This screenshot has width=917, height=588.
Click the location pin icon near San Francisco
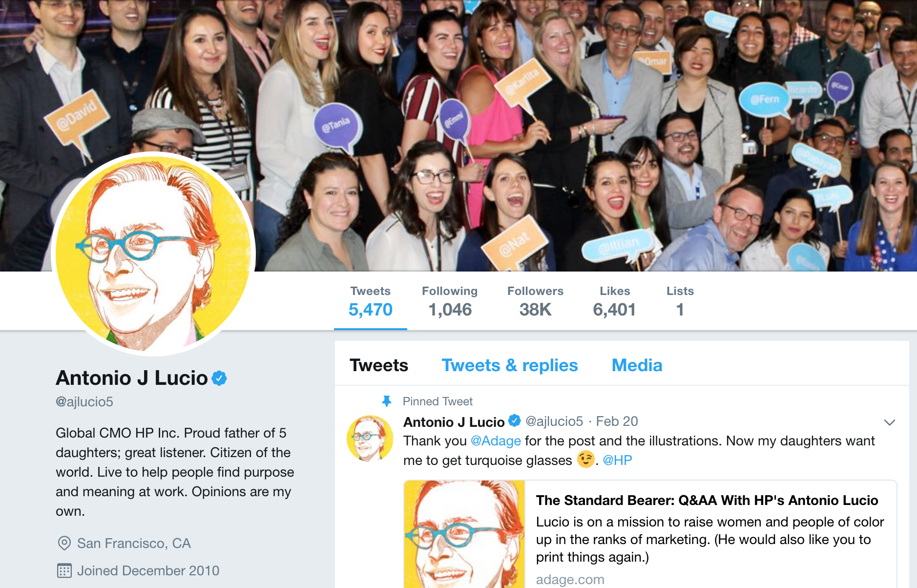pyautogui.click(x=64, y=543)
